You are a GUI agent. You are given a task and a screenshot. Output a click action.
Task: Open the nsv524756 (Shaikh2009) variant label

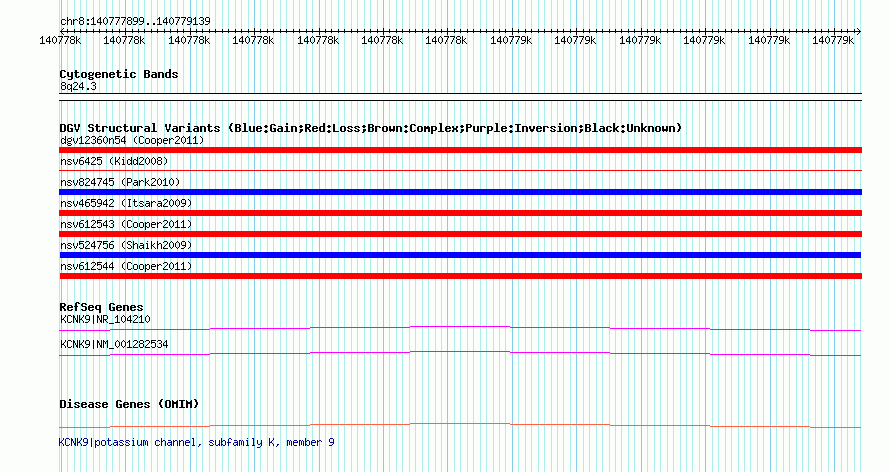pyautogui.click(x=126, y=245)
